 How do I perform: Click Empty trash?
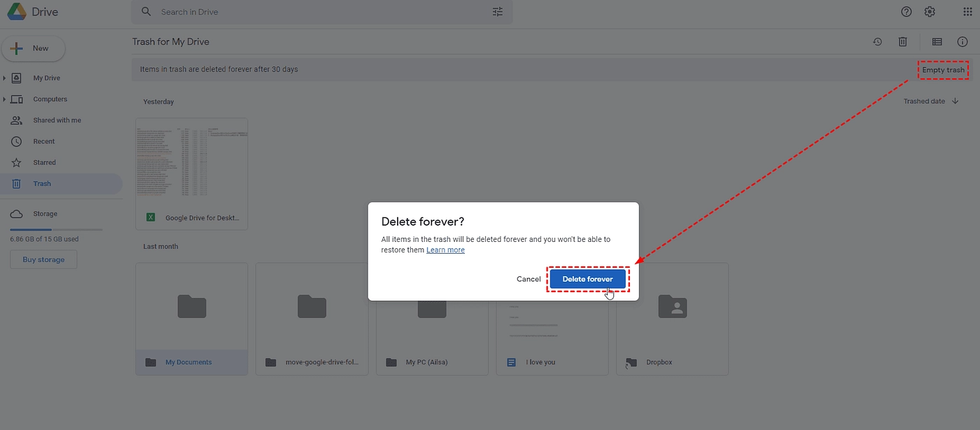click(x=944, y=70)
